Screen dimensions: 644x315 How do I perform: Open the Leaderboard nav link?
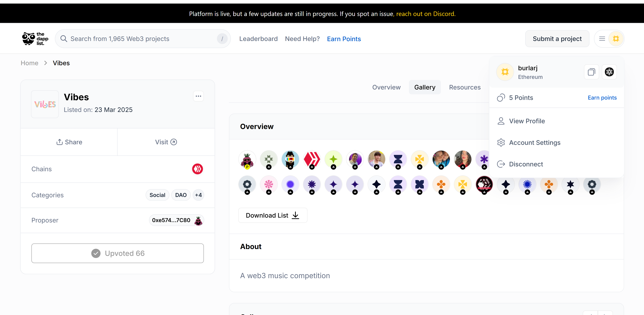(258, 39)
